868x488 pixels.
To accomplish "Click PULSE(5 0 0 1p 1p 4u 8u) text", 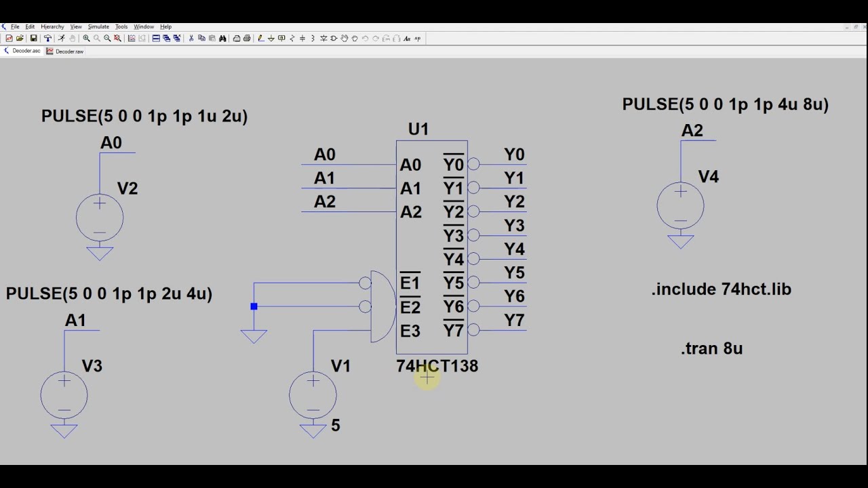I will (726, 104).
